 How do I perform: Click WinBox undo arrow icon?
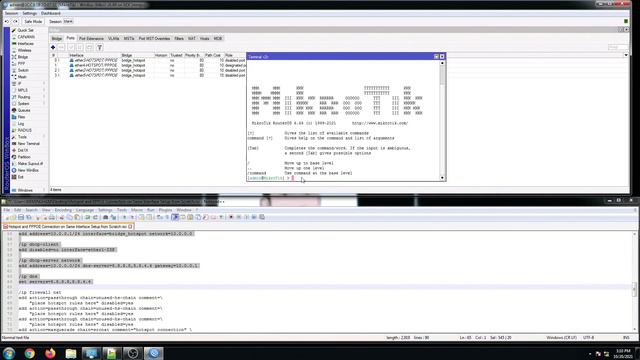click(x=7, y=21)
